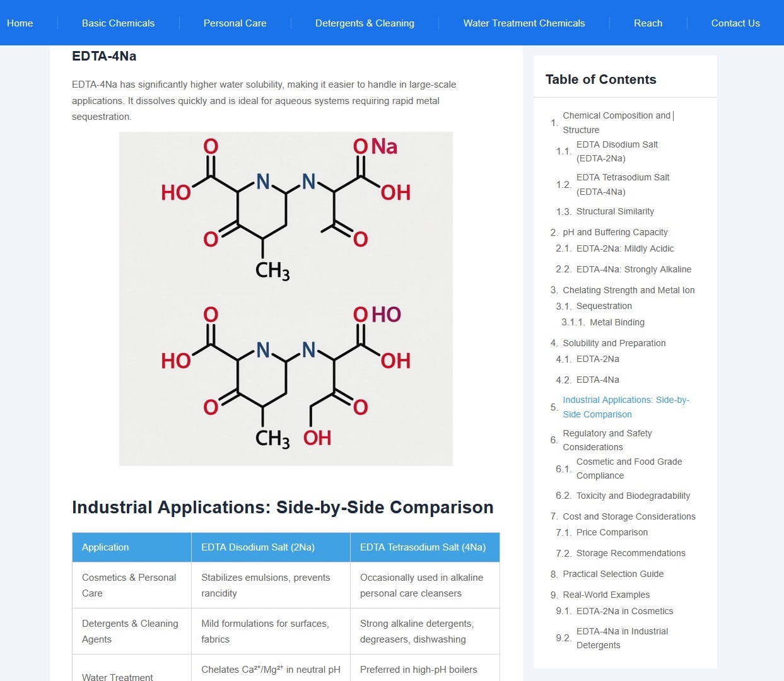This screenshot has height=681, width=784.
Task: Select EDTA-4Na: Strongly Alkaline contents link
Action: coord(633,269)
